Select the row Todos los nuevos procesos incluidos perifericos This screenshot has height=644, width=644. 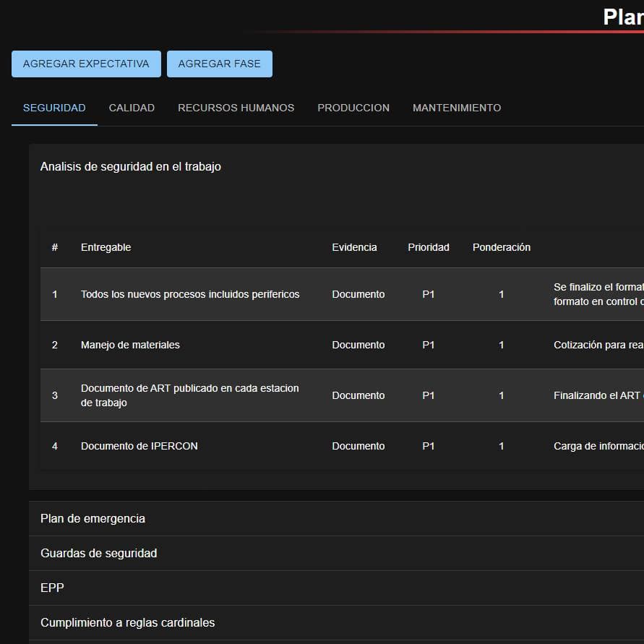pos(189,294)
